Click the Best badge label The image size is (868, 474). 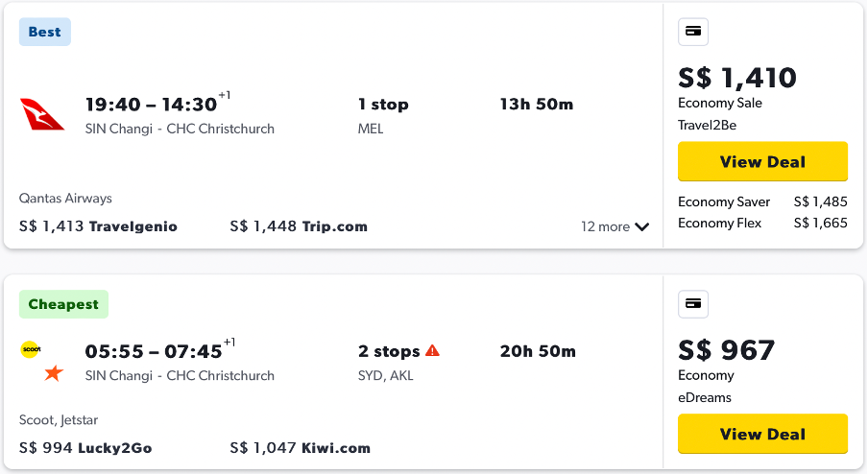coord(44,32)
